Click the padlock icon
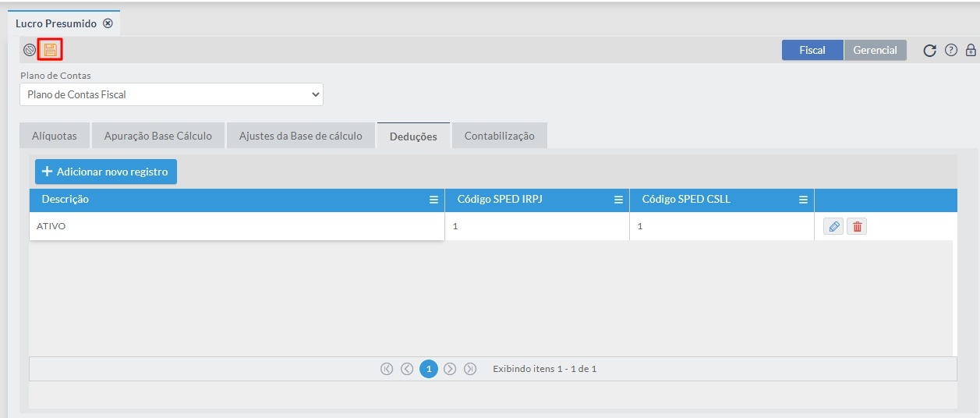980x418 pixels. pyautogui.click(x=971, y=51)
